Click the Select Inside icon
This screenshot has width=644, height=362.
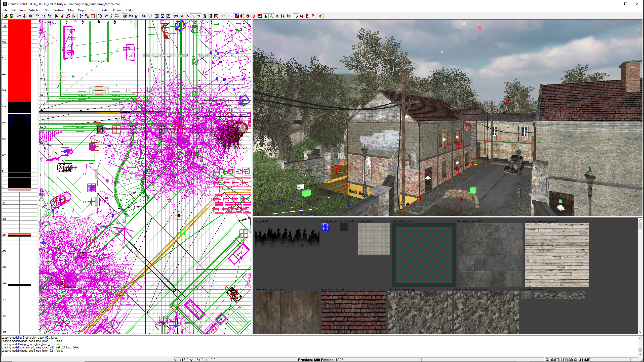point(74,16)
